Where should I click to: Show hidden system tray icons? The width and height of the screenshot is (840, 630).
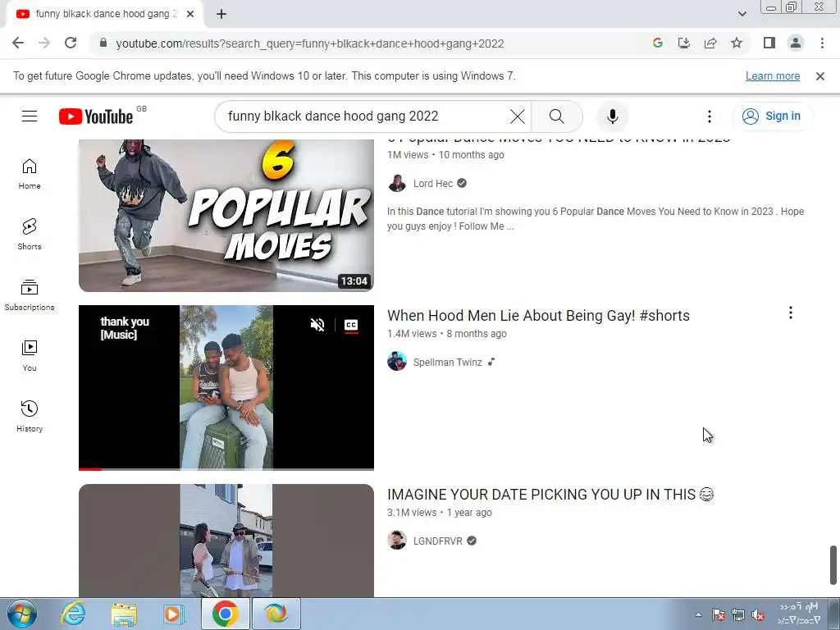[x=698, y=614]
